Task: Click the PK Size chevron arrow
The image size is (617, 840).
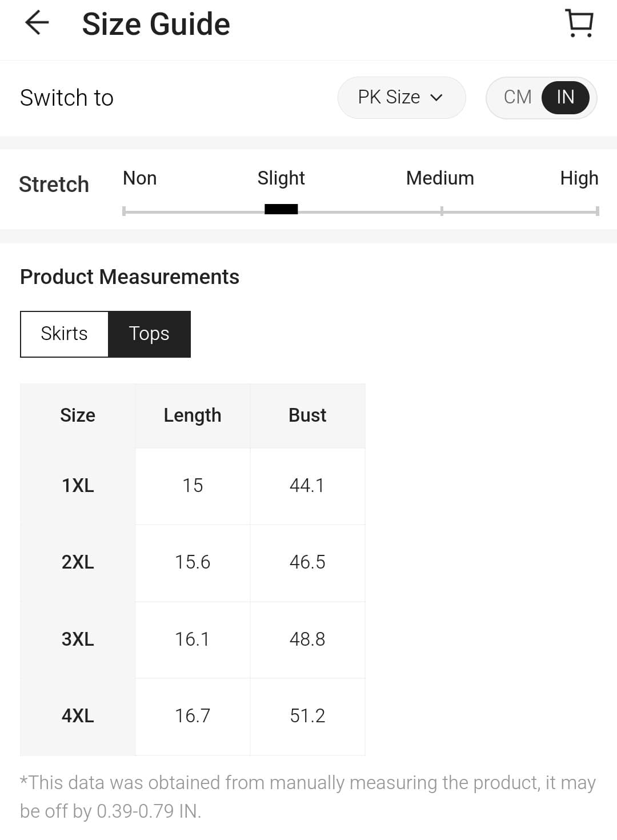Action: (x=436, y=98)
